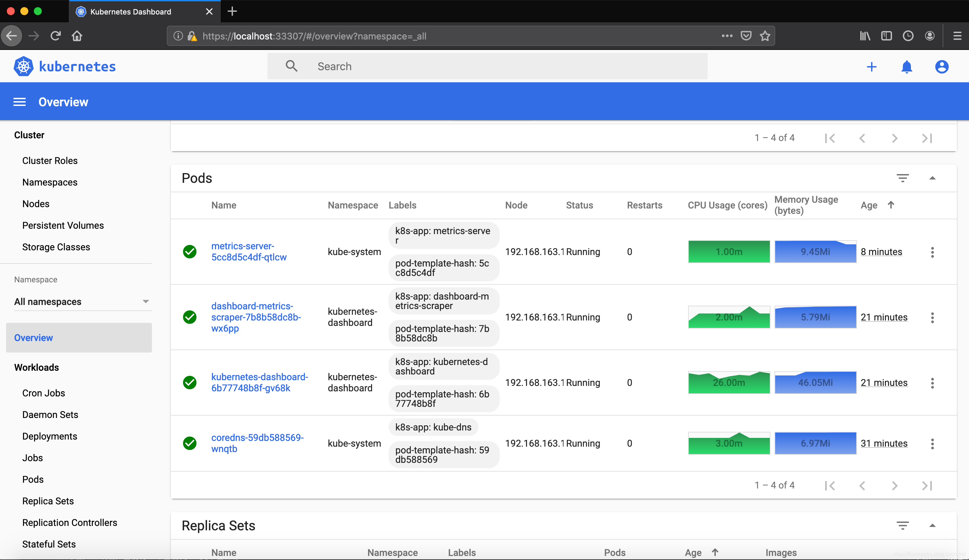
Task: Open Namespaces in the sidebar
Action: [50, 182]
